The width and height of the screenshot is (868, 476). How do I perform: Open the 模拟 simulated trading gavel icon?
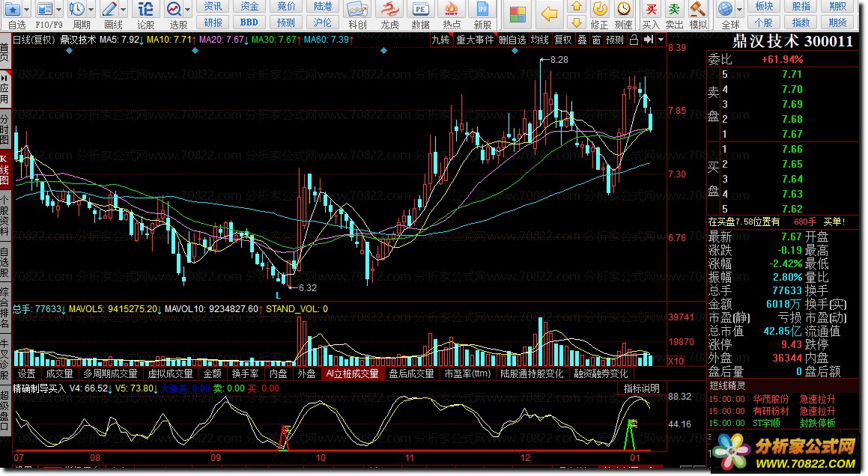click(697, 10)
